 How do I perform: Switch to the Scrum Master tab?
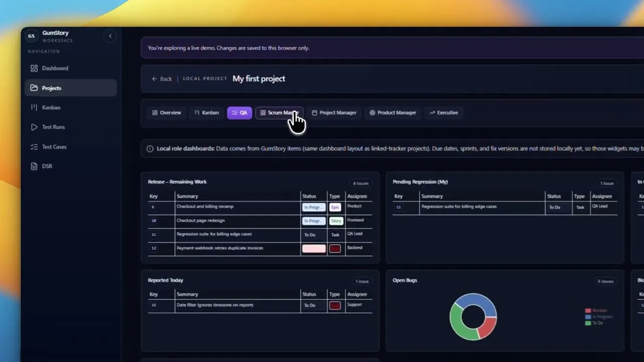point(279,113)
